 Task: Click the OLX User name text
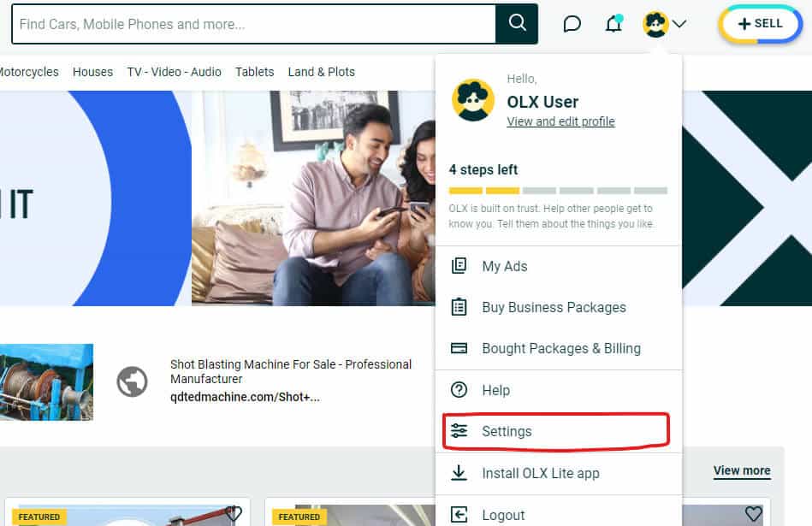point(542,102)
